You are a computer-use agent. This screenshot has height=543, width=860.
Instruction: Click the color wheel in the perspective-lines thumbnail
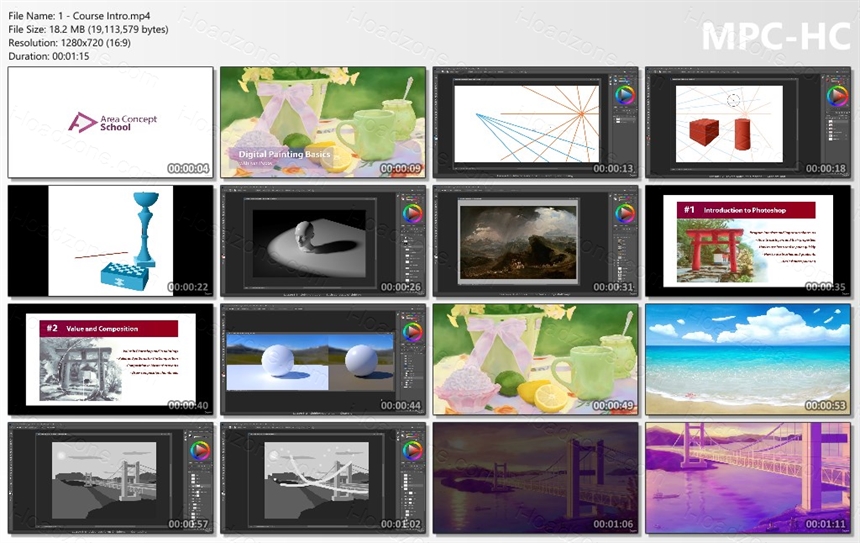tap(625, 95)
